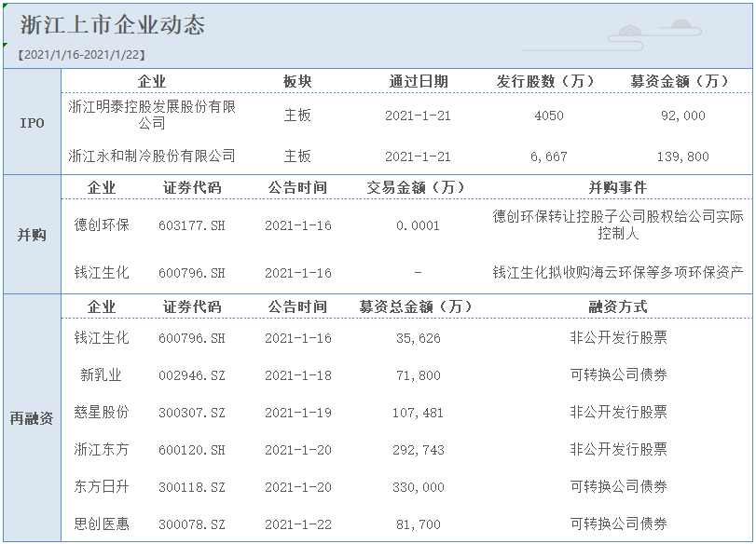Select 东方日升 company cell
Screen dimensions: 756x544
click(102, 486)
